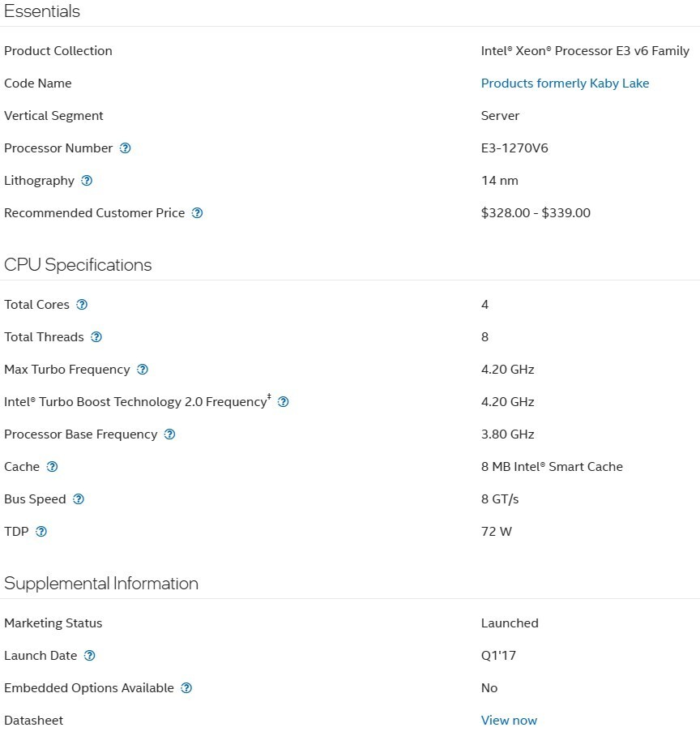Click the TDP question mark icon
The image size is (700, 736).
[41, 532]
